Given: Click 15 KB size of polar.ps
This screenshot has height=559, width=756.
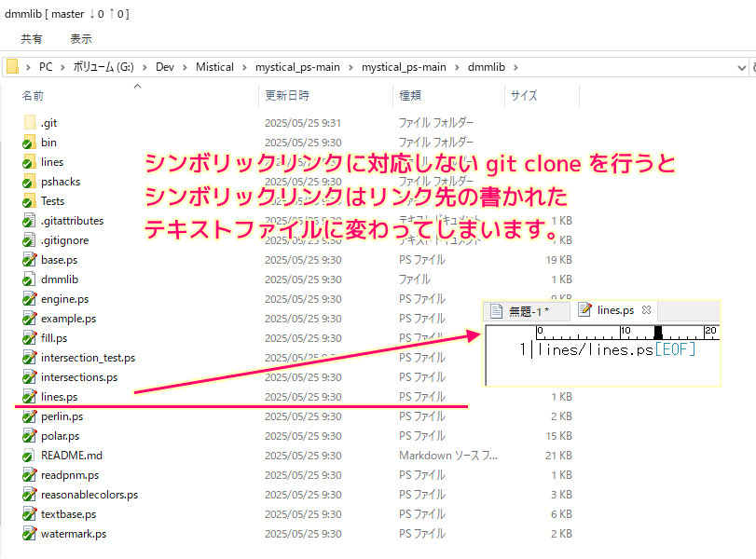Looking at the screenshot, I should (x=558, y=436).
